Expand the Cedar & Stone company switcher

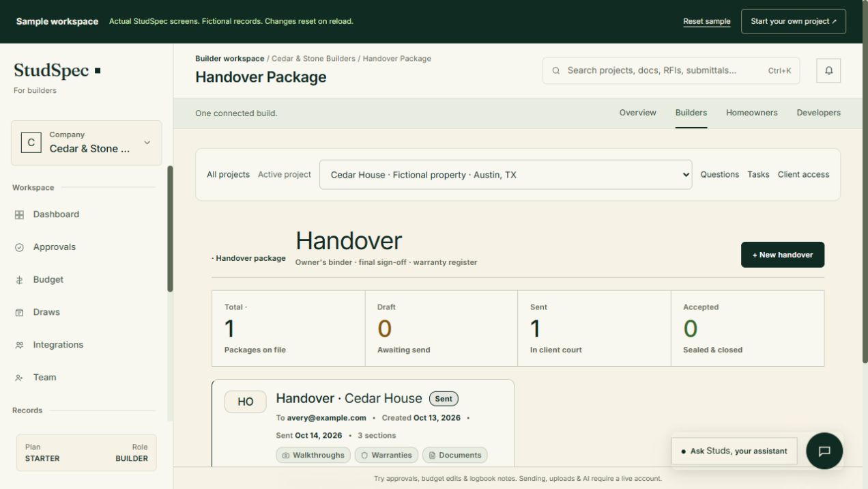[86, 143]
